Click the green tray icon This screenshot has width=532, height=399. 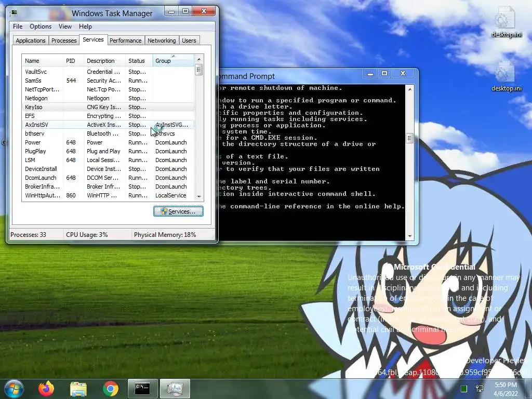click(x=464, y=389)
